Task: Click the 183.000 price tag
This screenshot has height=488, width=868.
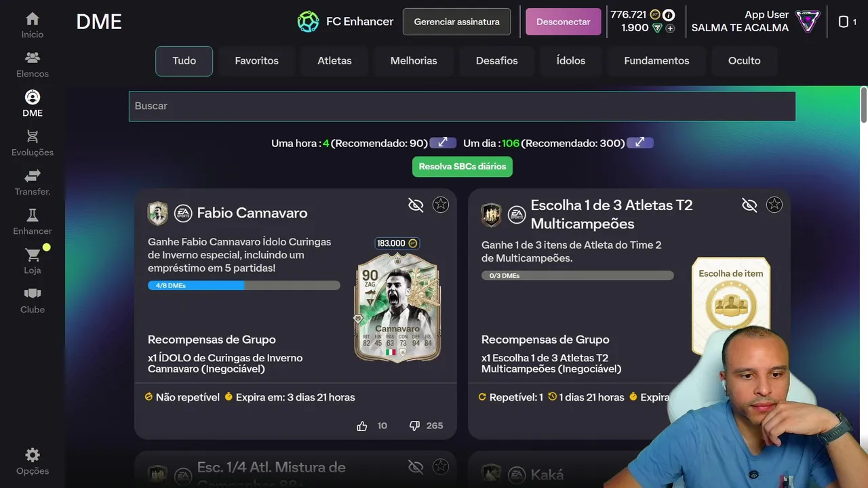Action: [x=397, y=243]
